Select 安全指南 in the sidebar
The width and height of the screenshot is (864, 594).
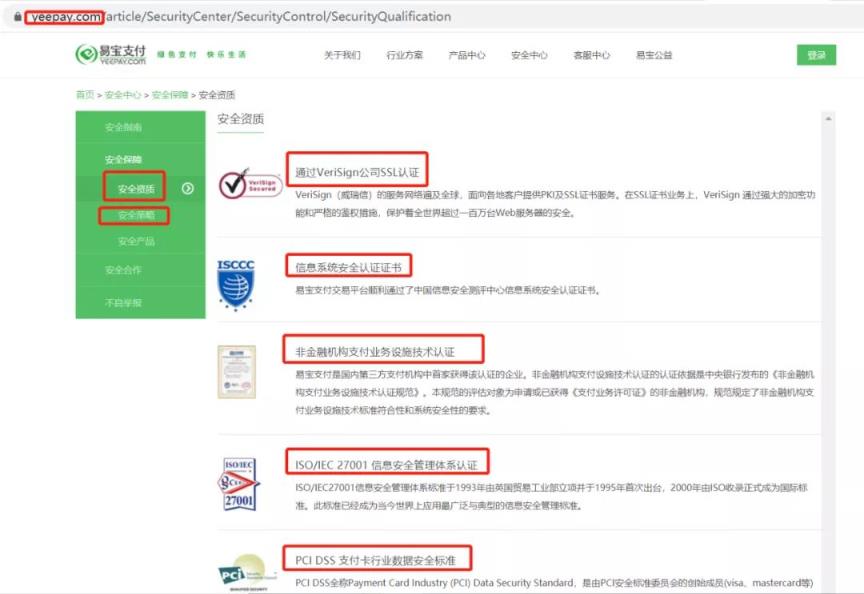123,127
